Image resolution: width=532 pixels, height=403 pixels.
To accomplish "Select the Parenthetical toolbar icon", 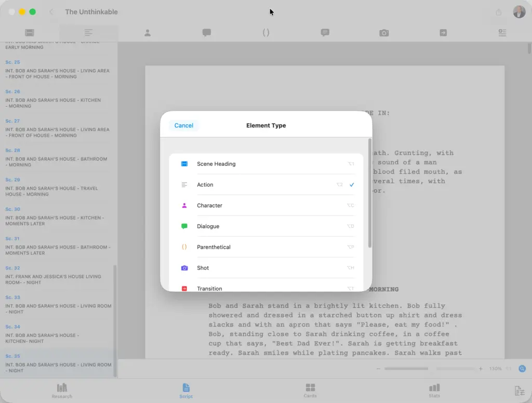I will (266, 33).
